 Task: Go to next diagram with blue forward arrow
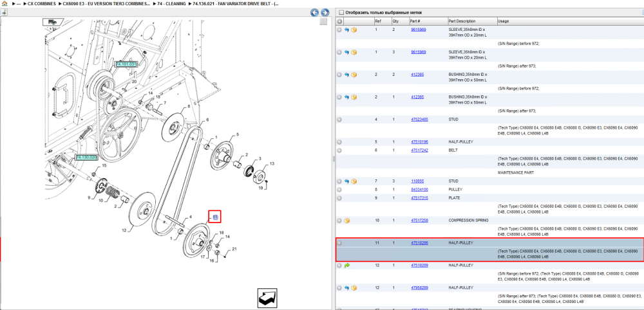(x=325, y=13)
